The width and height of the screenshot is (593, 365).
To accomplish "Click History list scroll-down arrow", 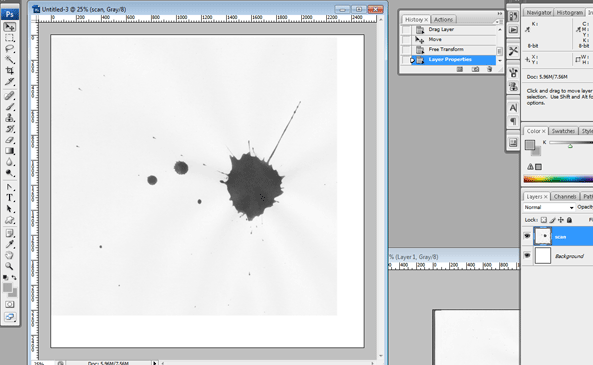I will pyautogui.click(x=500, y=61).
